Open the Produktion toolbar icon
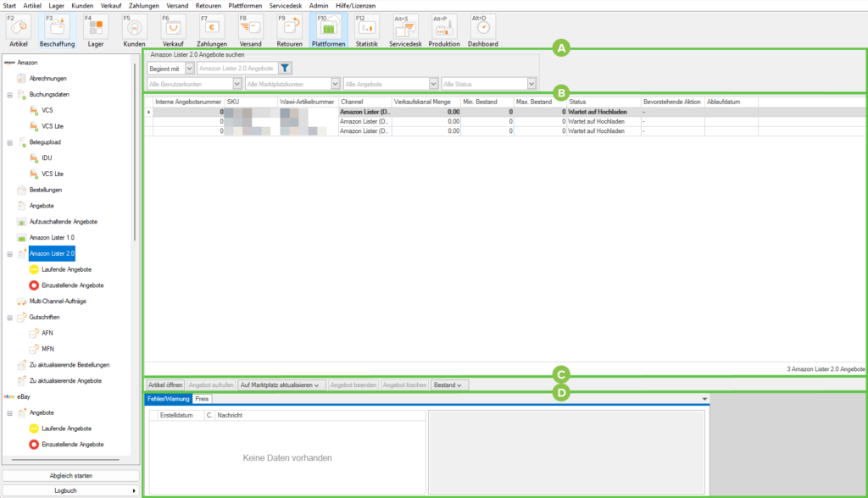 click(444, 29)
